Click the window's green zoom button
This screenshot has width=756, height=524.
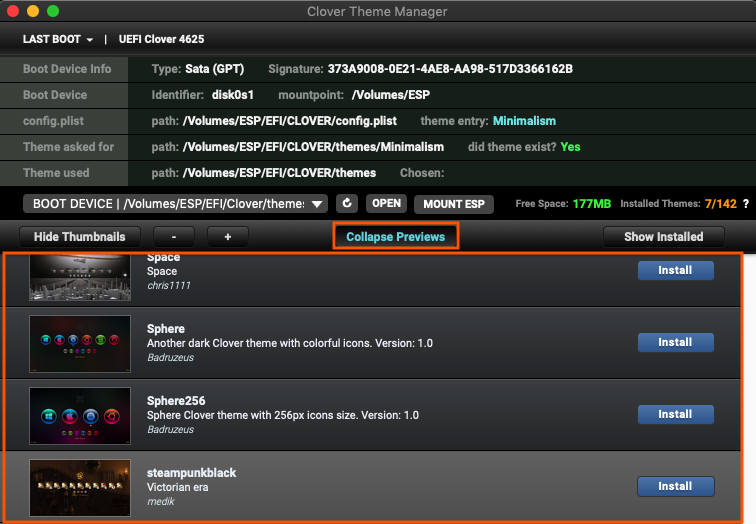tap(53, 11)
